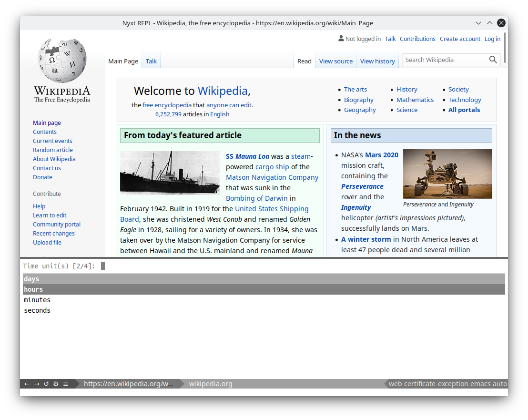Image resolution: width=528 pixels, height=420 pixels.
Task: Close the Nyxt window
Action: [501, 23]
